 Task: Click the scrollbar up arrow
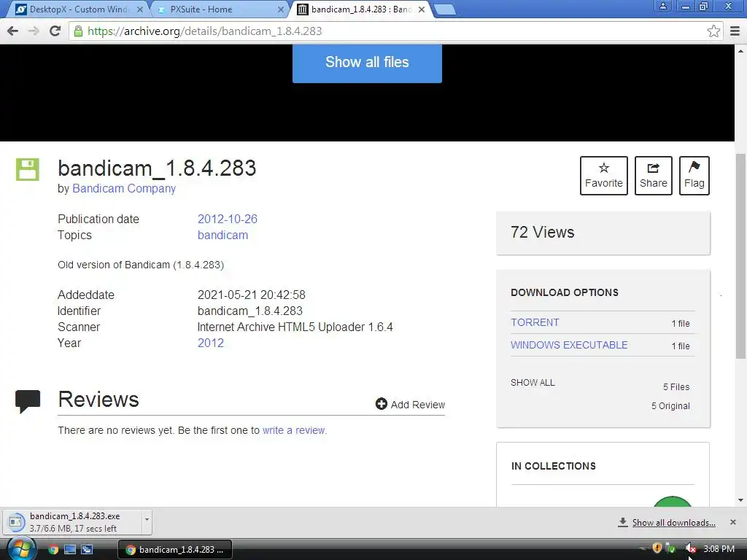pos(741,50)
